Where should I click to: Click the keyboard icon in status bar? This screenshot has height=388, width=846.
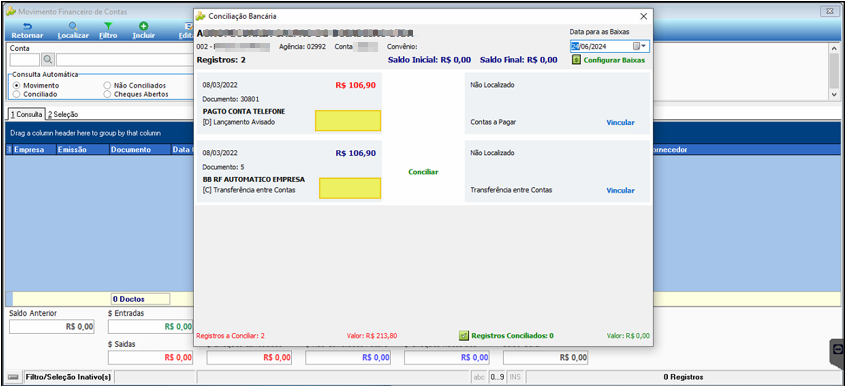[14, 377]
